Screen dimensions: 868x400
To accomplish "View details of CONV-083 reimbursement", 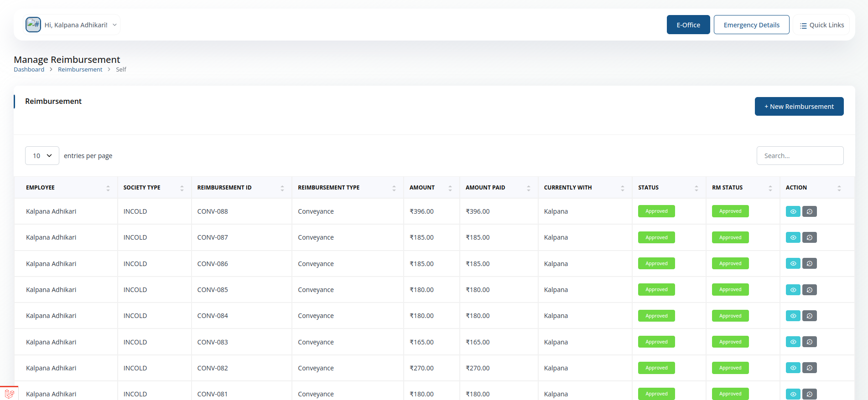I will click(793, 342).
